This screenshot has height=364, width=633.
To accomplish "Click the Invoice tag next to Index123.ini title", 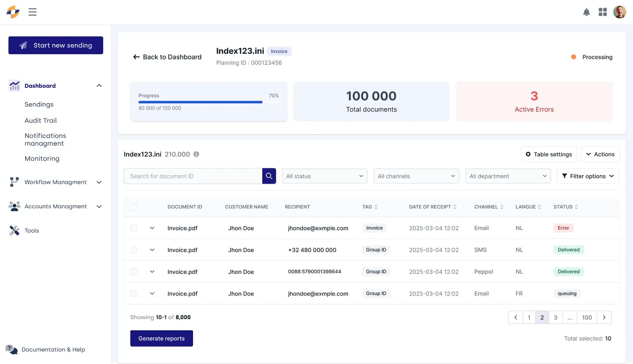I will (x=279, y=51).
